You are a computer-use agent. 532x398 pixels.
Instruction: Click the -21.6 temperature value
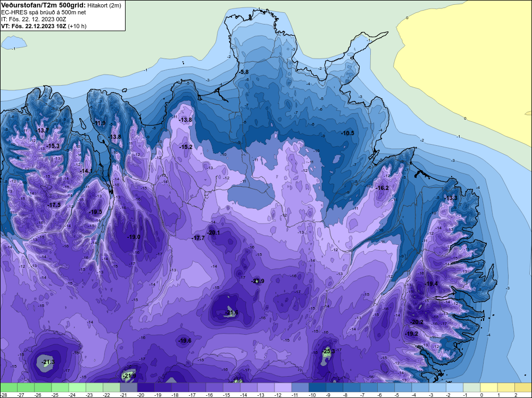(232, 312)
